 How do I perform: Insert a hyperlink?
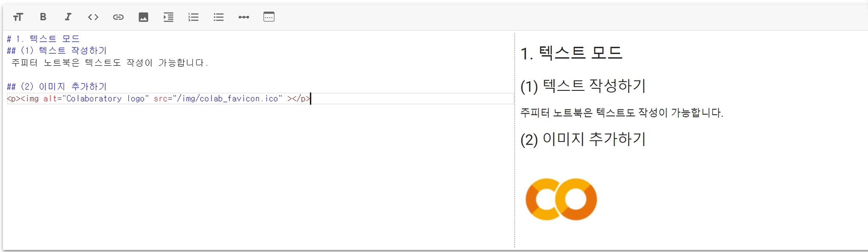coord(118,17)
